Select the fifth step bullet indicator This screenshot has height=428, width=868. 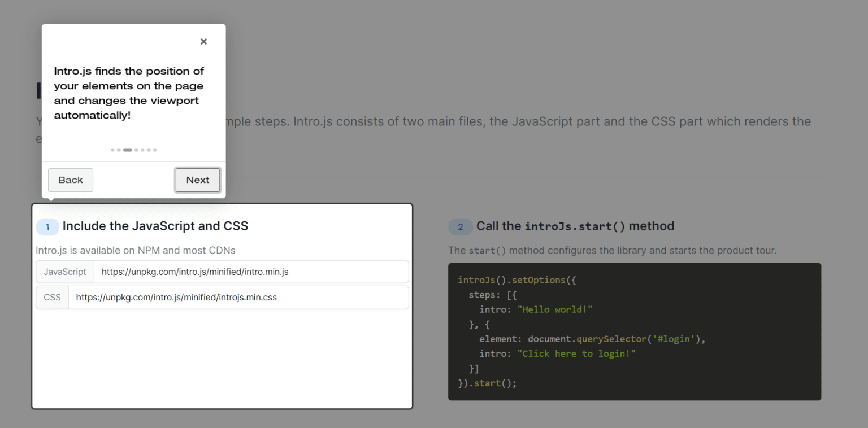pos(143,150)
